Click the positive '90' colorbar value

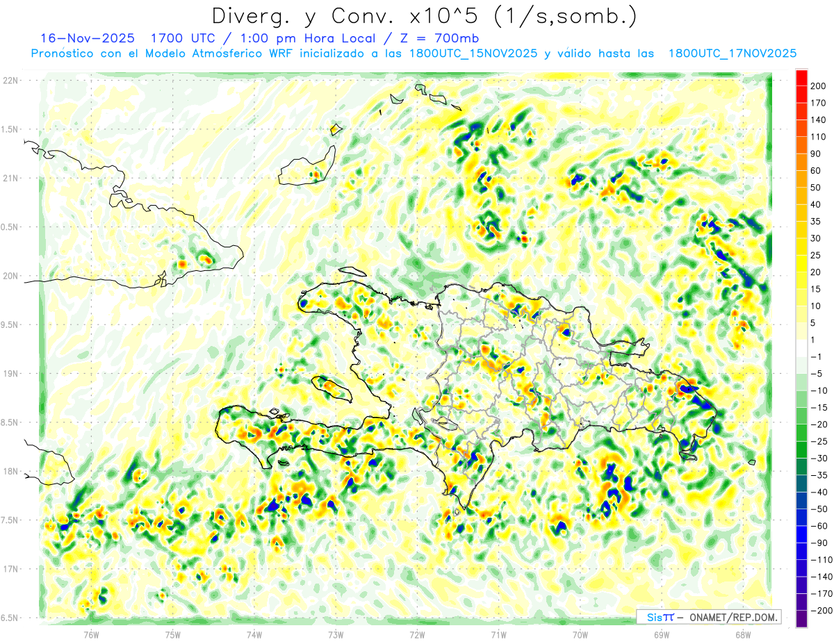click(x=816, y=154)
